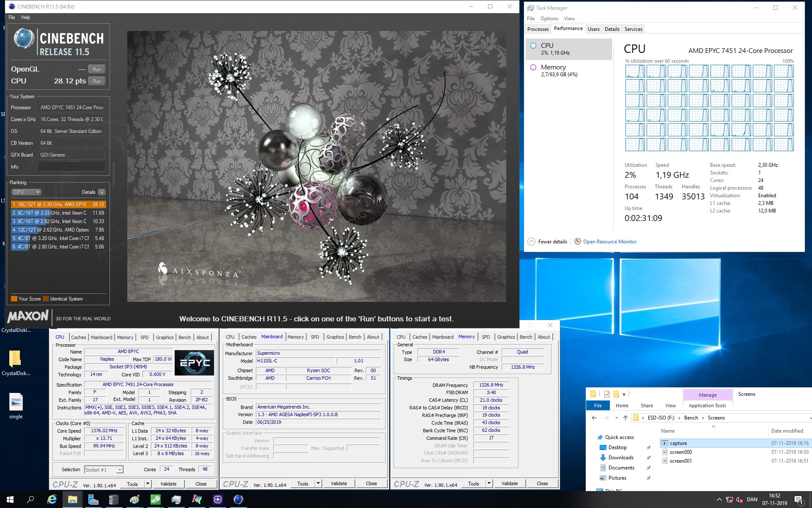Click the network tray icon

tap(730, 500)
